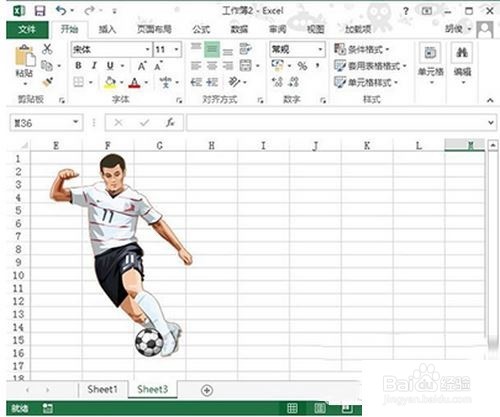Open the 编辑 editing group button
This screenshot has height=417, width=500.
tap(462, 63)
